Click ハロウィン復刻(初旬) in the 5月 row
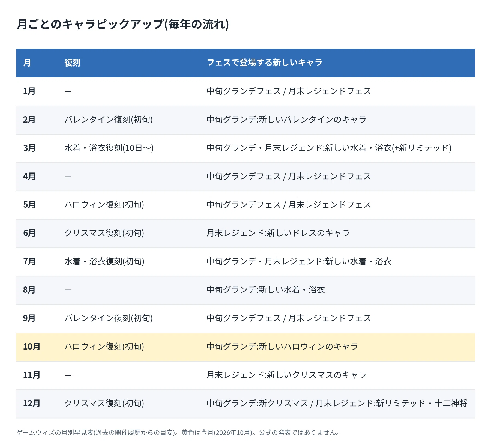The height and width of the screenshot is (448, 491). [104, 205]
